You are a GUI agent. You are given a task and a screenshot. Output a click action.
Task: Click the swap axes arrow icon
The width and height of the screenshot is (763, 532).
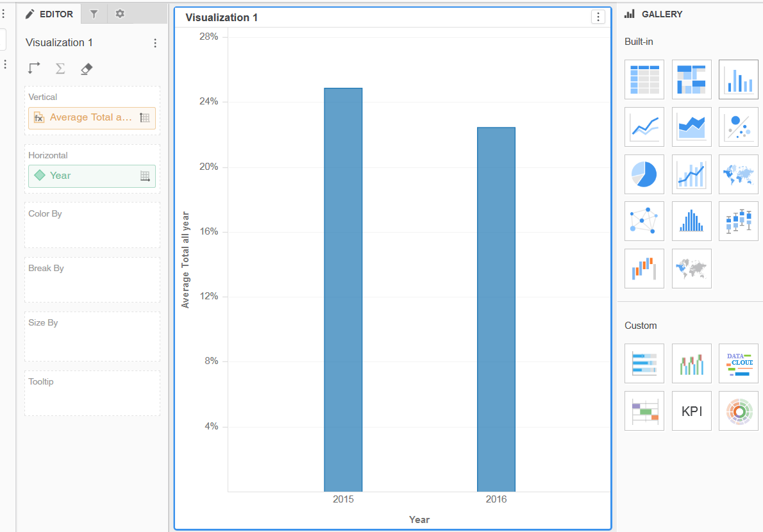(33, 69)
